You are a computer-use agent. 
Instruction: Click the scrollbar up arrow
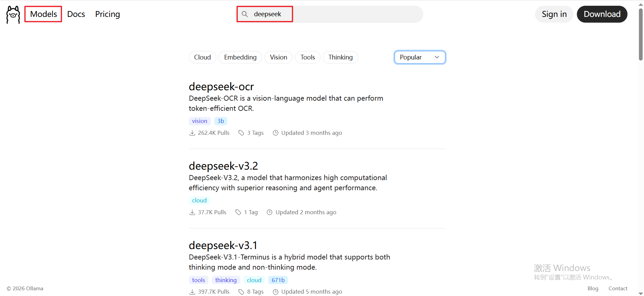(x=641, y=4)
